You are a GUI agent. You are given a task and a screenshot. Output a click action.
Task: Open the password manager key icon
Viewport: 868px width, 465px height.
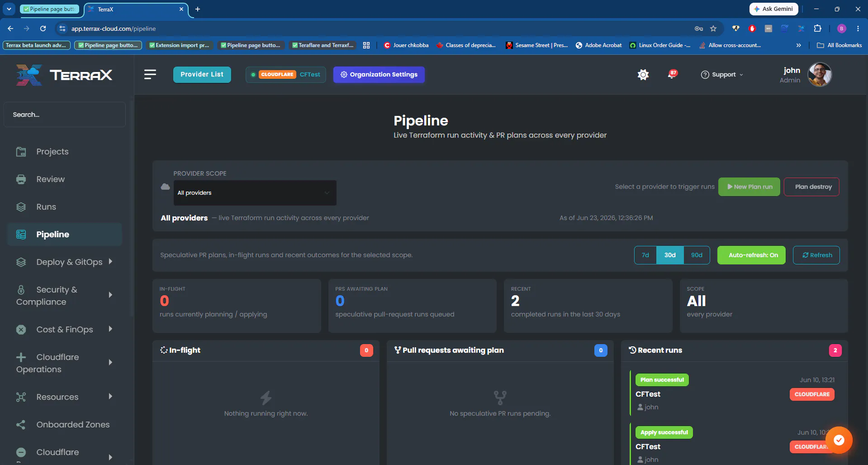click(x=699, y=29)
